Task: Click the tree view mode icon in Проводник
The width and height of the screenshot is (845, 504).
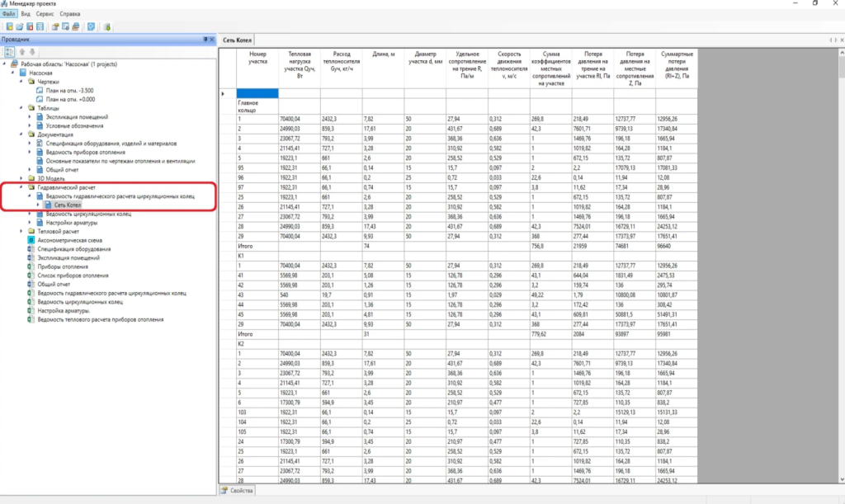Action: click(x=9, y=52)
